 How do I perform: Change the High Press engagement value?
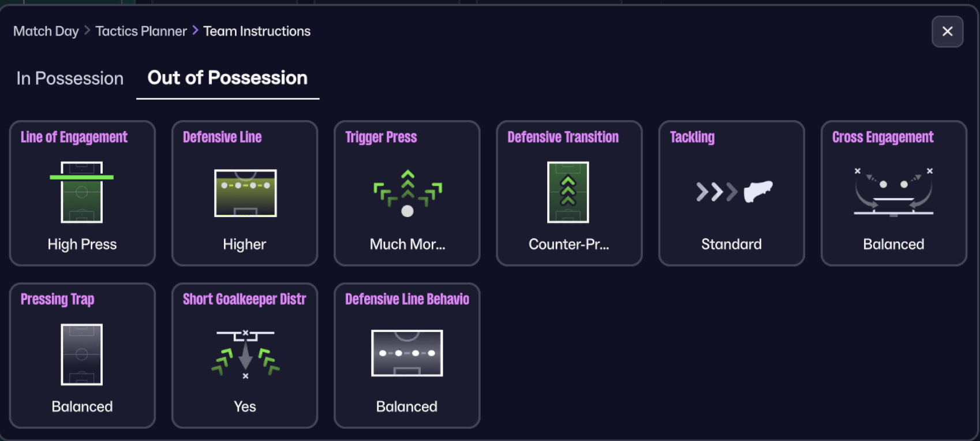tap(82, 244)
